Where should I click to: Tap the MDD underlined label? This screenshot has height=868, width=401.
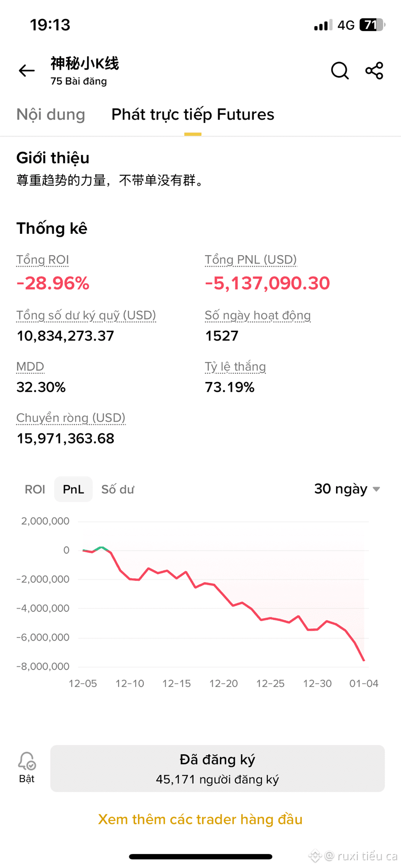coord(30,366)
